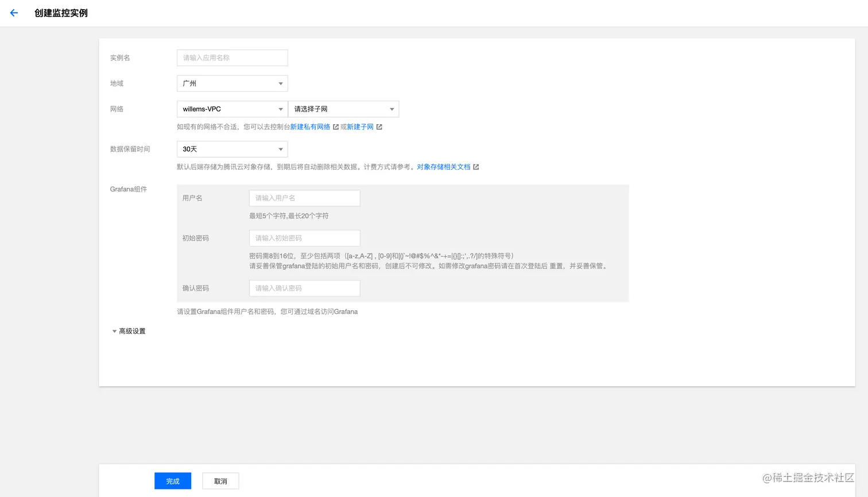
Task: Open the 请选择子网 subnet dropdown
Action: (x=343, y=109)
